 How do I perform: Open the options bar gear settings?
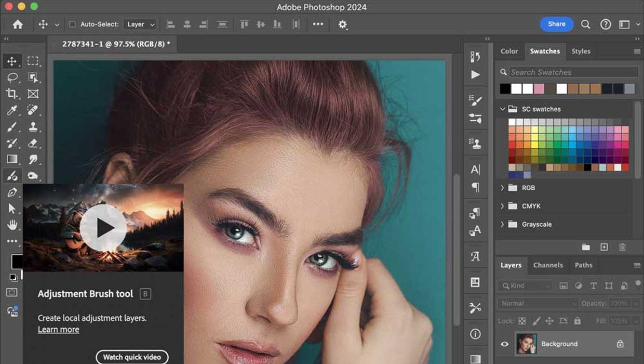point(342,24)
